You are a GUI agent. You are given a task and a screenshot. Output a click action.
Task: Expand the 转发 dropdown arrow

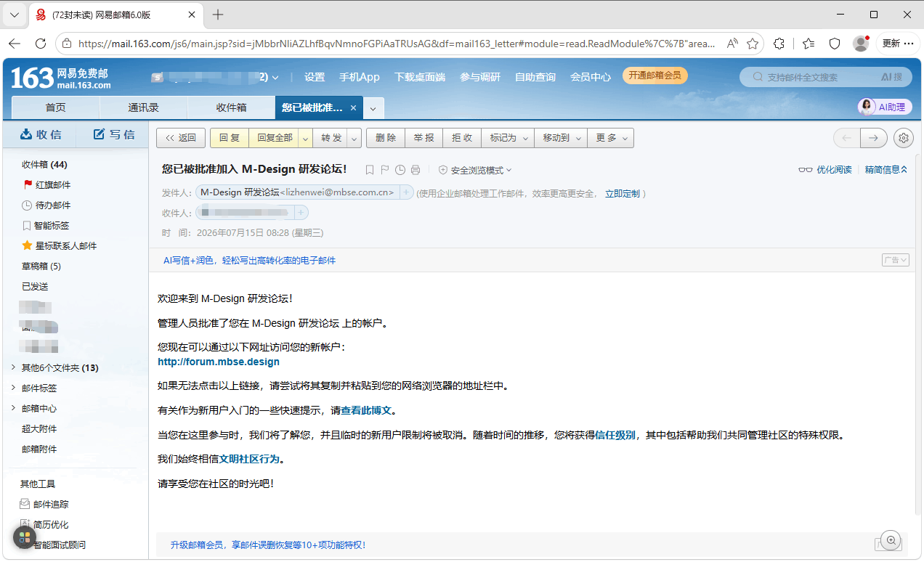point(354,138)
